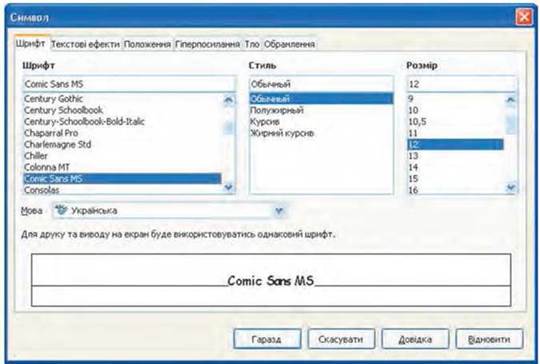Select Colonna MT font
540x364 pixels.
pos(122,167)
